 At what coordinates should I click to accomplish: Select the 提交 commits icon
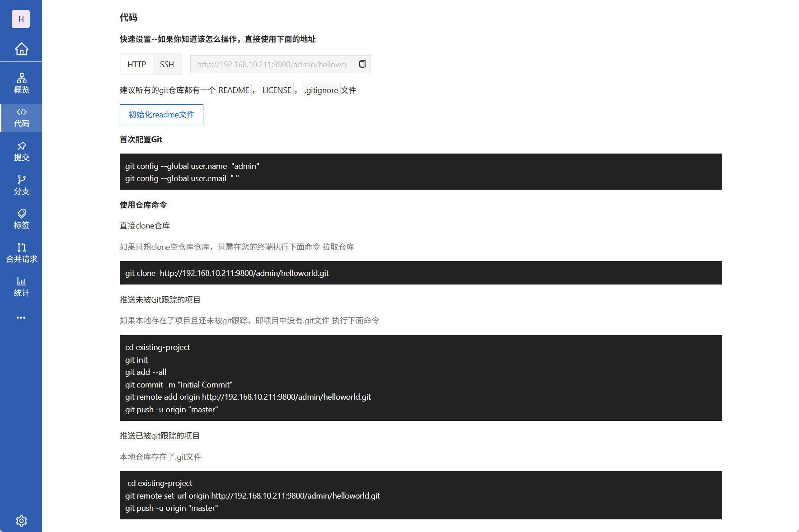(x=21, y=151)
